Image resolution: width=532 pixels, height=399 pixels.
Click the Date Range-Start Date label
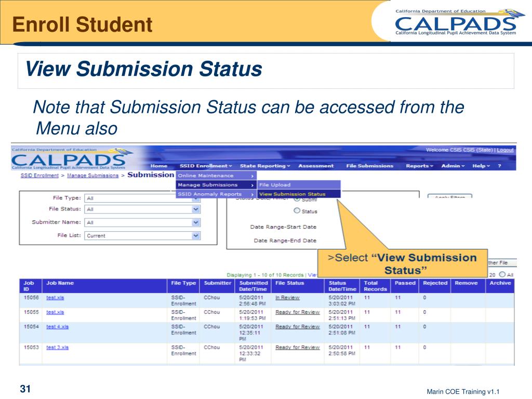point(283,227)
